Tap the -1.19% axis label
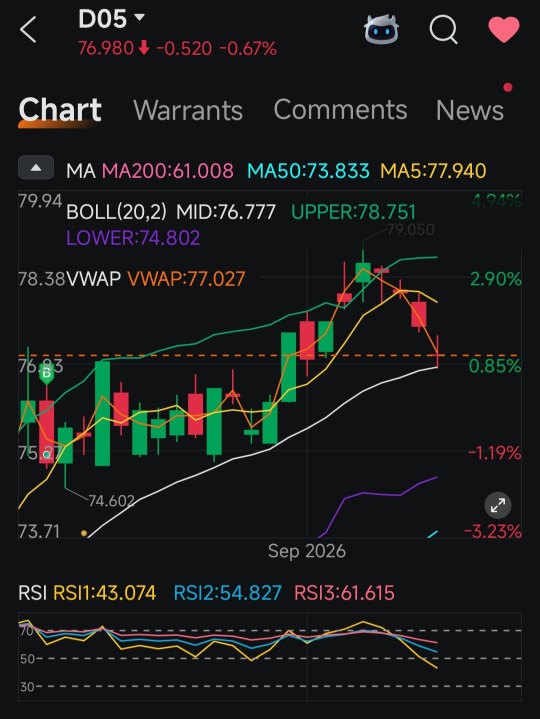 [495, 453]
